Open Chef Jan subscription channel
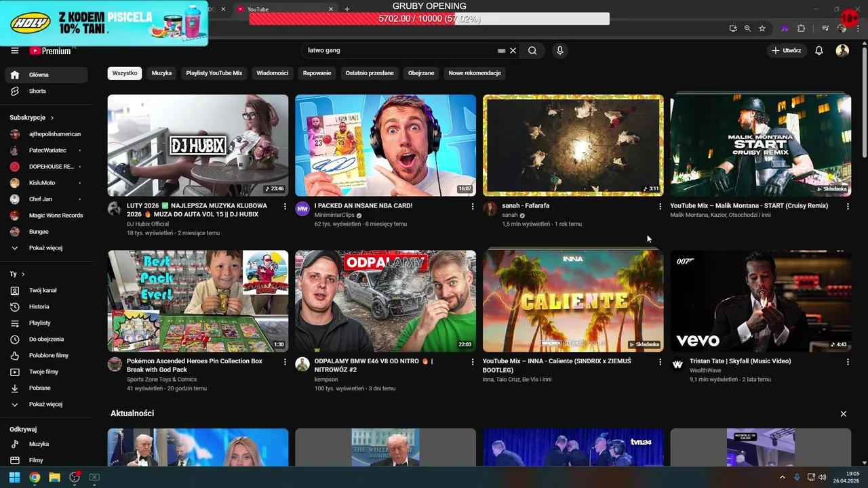Viewport: 868px width, 488px height. pos(46,199)
